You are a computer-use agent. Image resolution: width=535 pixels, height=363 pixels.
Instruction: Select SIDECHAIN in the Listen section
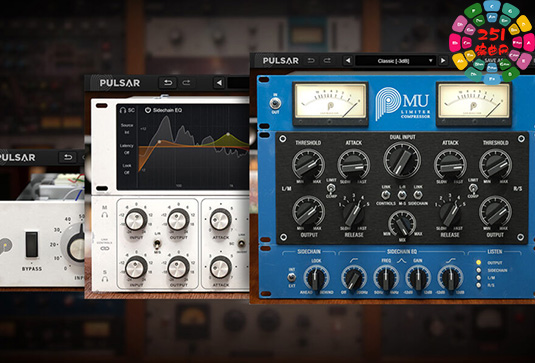click(479, 270)
